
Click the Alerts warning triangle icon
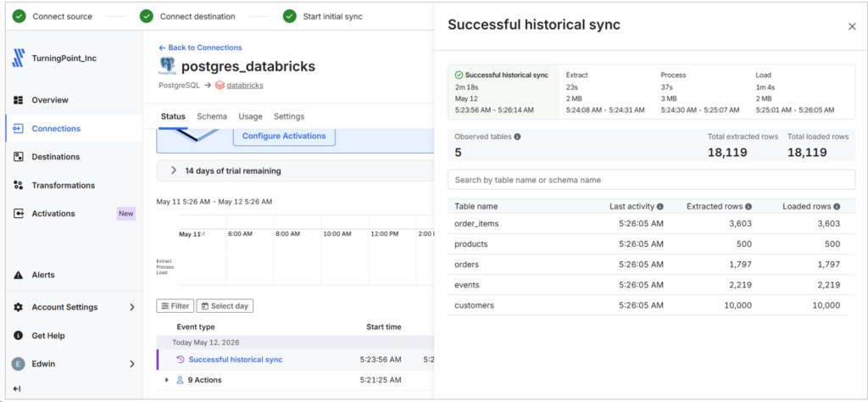click(x=19, y=275)
